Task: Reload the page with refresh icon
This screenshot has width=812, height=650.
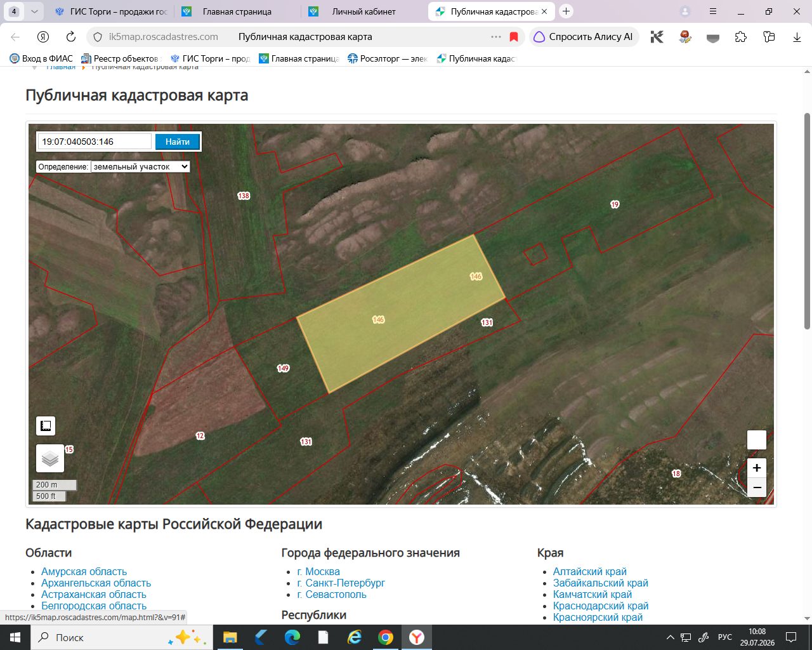Action: pos(71,37)
